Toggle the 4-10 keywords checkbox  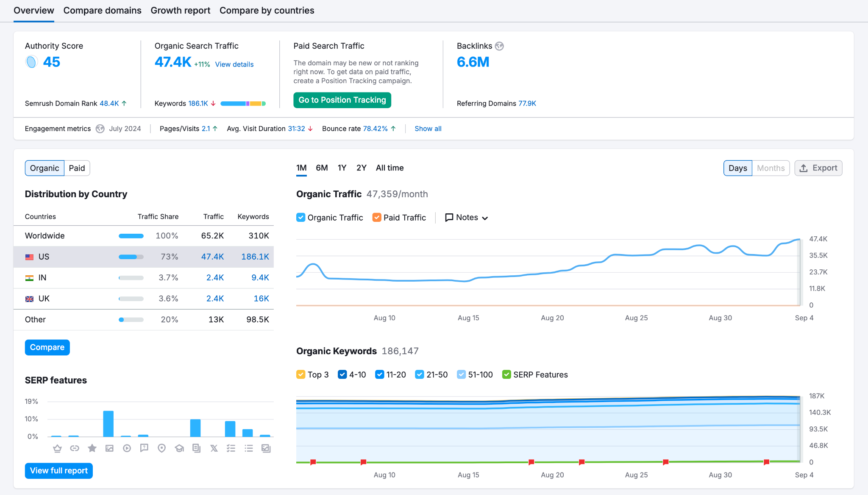342,375
